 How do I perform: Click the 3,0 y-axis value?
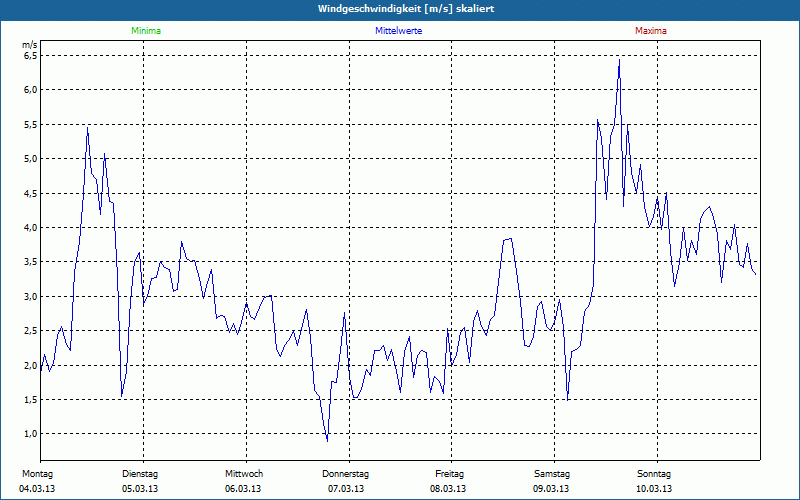tap(31, 296)
